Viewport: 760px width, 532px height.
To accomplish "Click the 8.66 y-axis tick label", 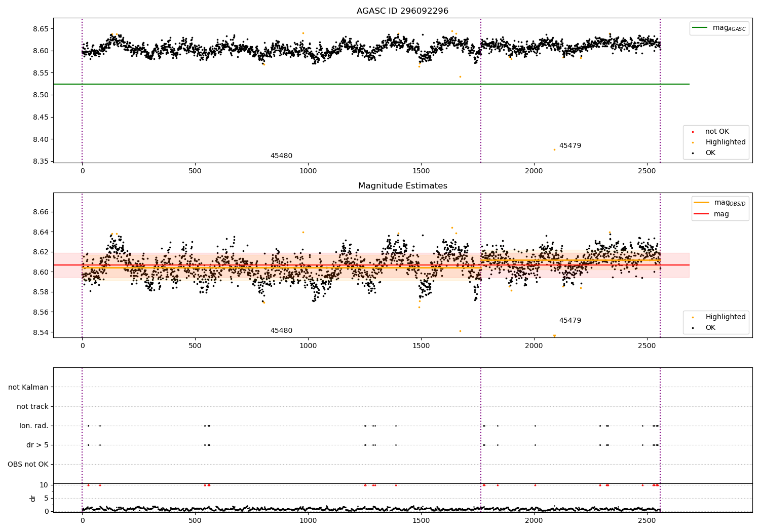I will click(x=40, y=212).
